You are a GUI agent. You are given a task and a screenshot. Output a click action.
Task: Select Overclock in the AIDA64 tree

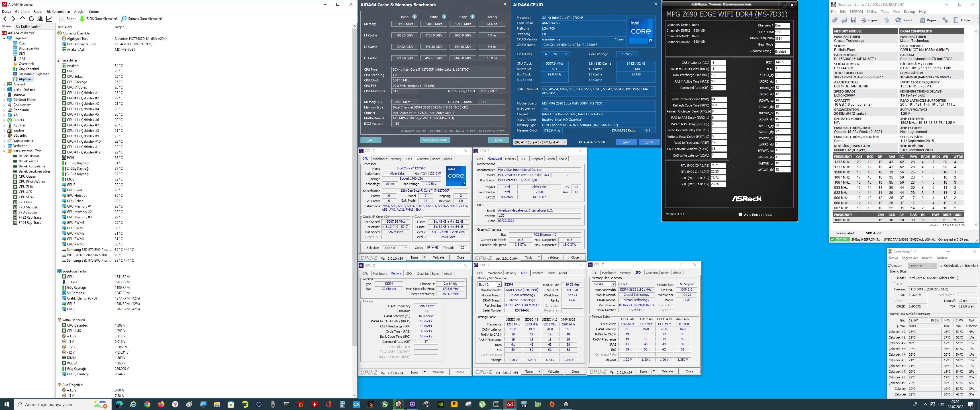pos(26,64)
